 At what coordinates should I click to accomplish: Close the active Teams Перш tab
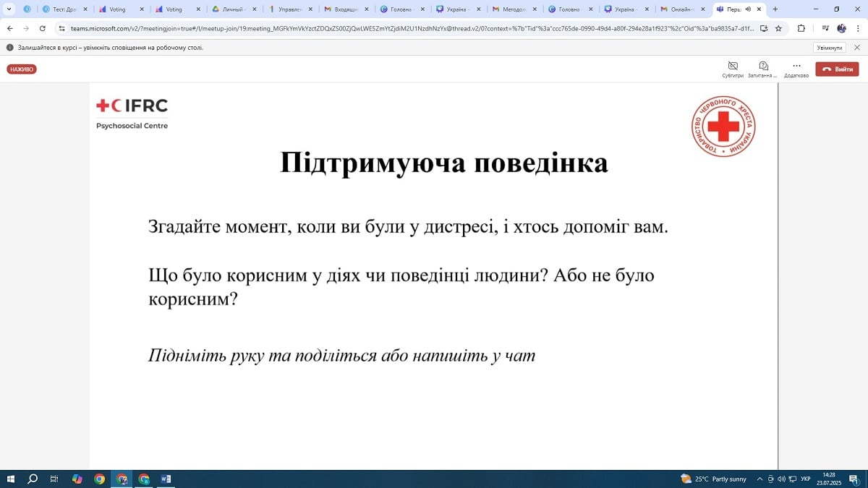(x=759, y=9)
